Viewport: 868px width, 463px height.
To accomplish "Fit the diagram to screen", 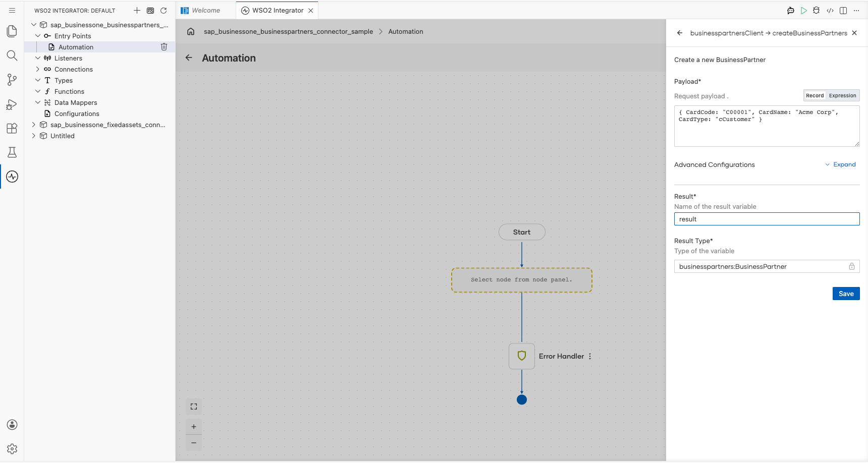I will pyautogui.click(x=194, y=407).
